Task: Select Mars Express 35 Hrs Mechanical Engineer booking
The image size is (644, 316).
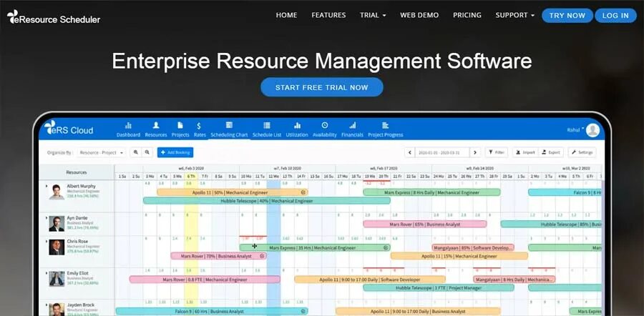Action: 315,247
